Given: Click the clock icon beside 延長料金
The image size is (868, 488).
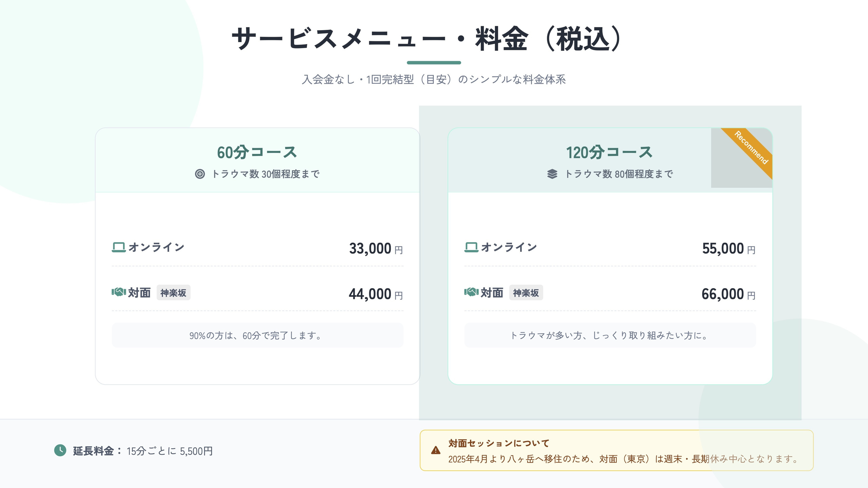Looking at the screenshot, I should [60, 450].
